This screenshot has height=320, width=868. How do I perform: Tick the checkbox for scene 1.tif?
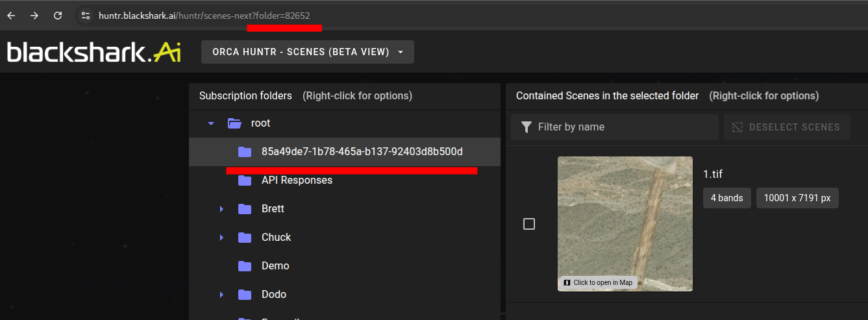point(529,224)
